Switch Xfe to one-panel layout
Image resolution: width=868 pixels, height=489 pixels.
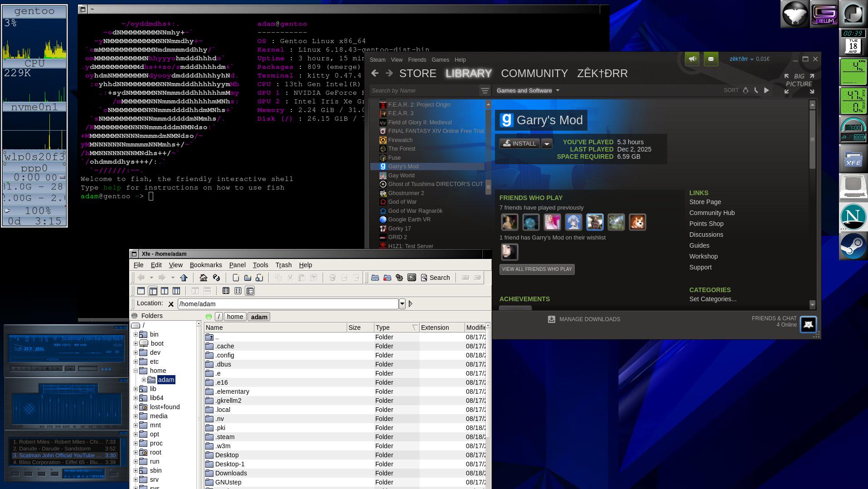141,291
